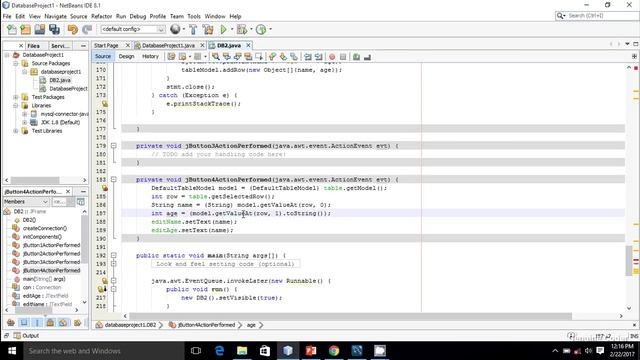Click the Build Project hammer icon
Viewport: 640px width, 360px height.
[193, 29]
